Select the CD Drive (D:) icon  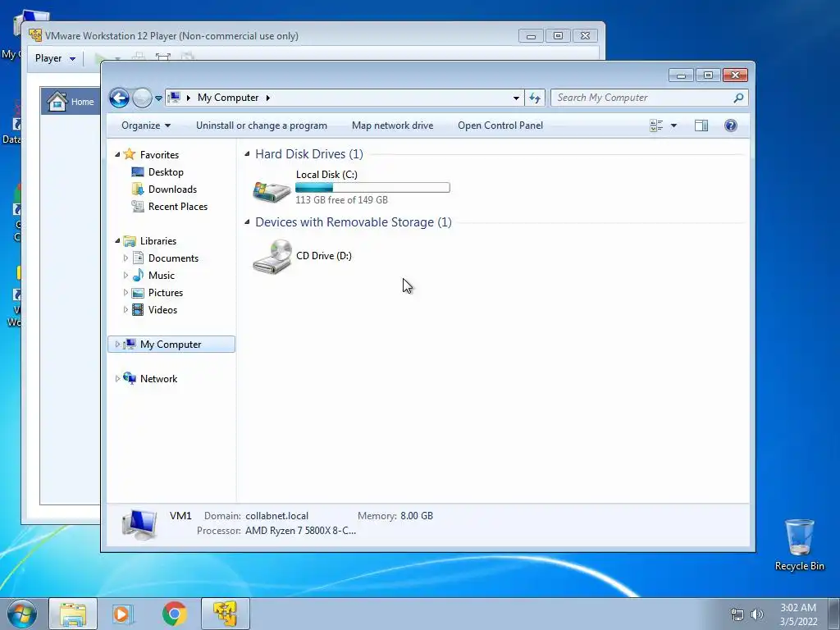pos(272,256)
